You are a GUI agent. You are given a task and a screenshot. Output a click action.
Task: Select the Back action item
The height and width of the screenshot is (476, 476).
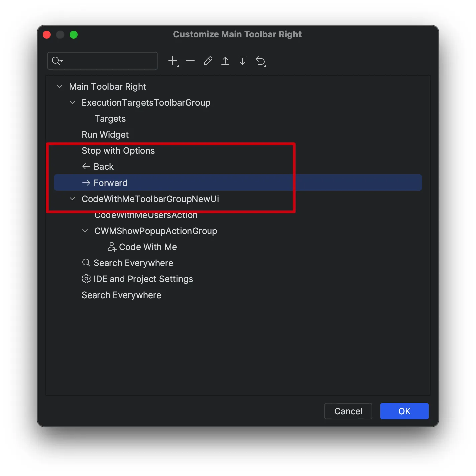point(103,167)
